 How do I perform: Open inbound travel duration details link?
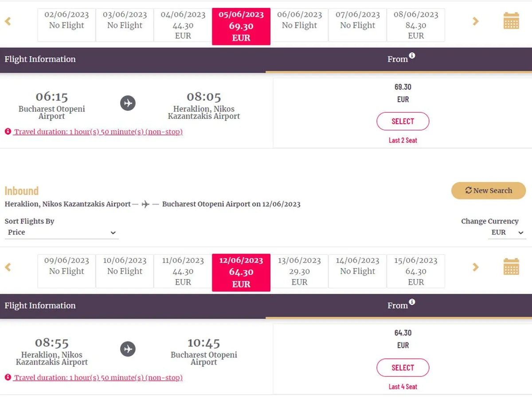click(98, 378)
